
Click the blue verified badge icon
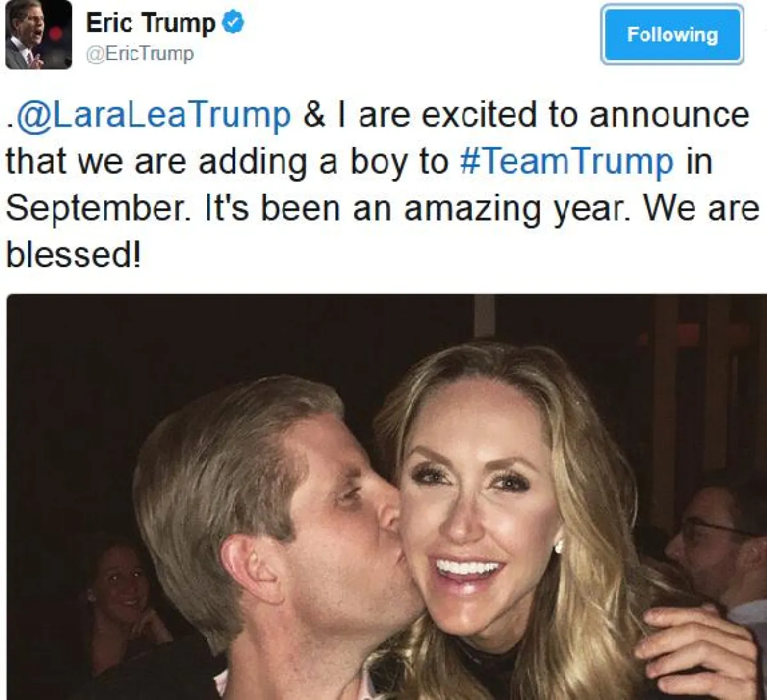[x=233, y=23]
